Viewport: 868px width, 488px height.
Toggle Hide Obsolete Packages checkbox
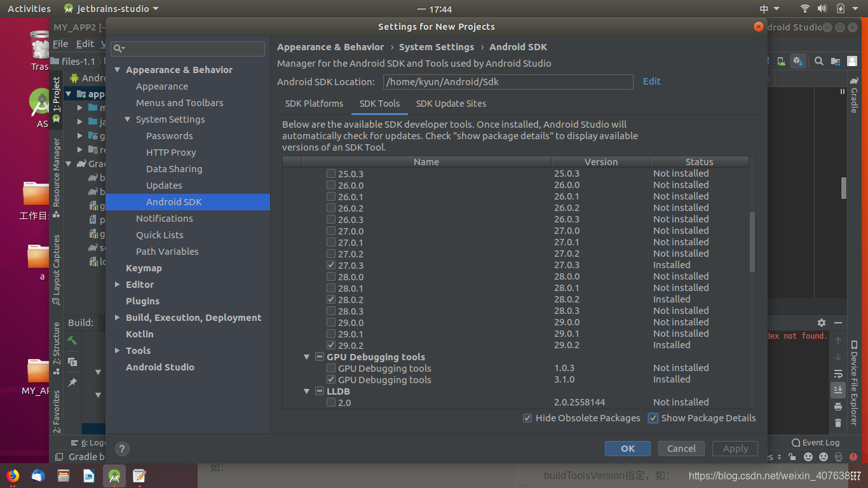527,418
